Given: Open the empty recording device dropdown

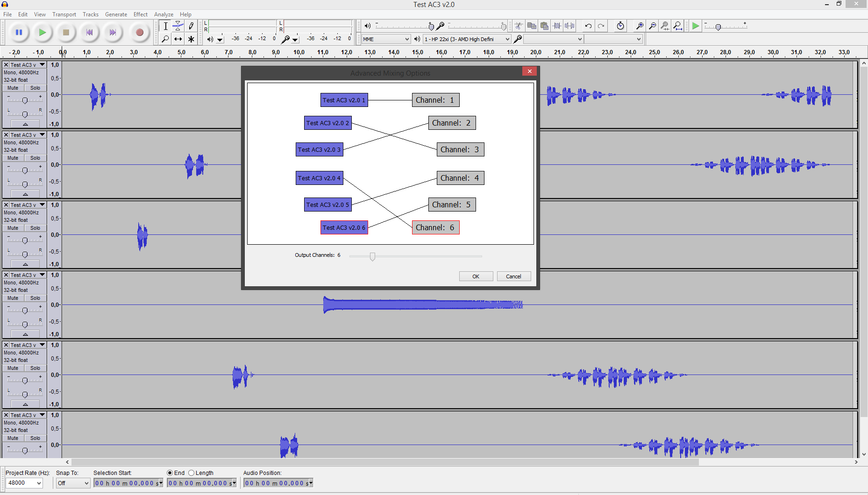Looking at the screenshot, I should coord(553,39).
